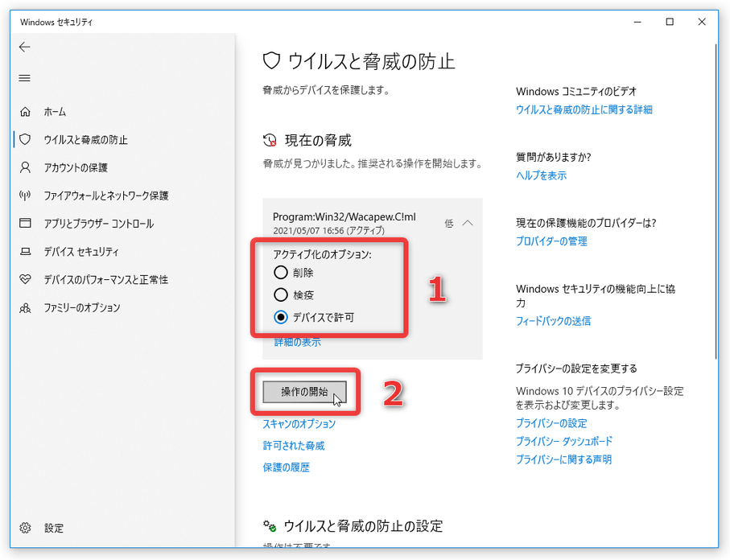Viewport: 730px width, 560px height.
Task: Open the 許可された脅威 link
Action: click(x=294, y=446)
